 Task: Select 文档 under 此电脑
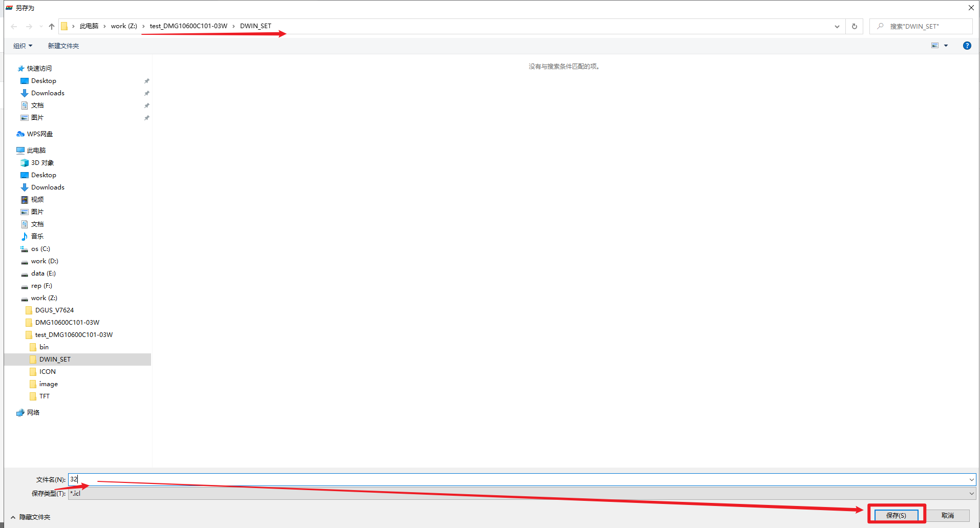37,224
